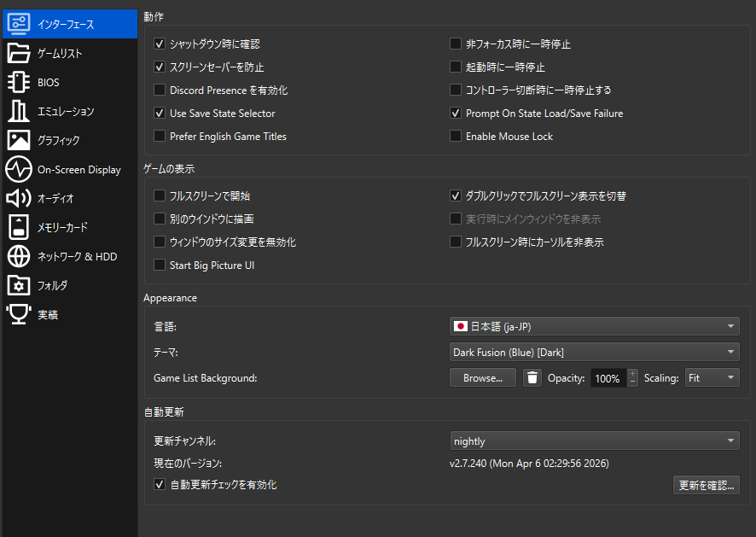Viewport: 756px width, 537px height.
Task: Click the Achievements trophy icon
Action: [19, 315]
